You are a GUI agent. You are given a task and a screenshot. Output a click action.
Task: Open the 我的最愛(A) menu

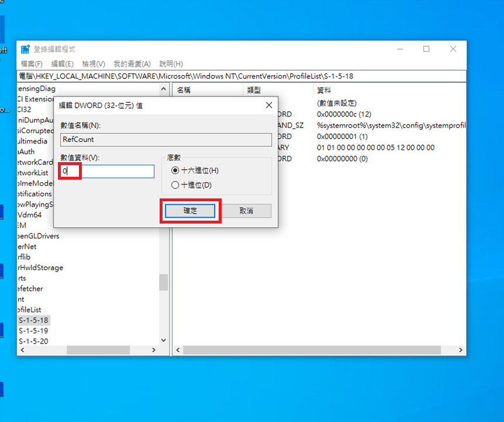[132, 64]
